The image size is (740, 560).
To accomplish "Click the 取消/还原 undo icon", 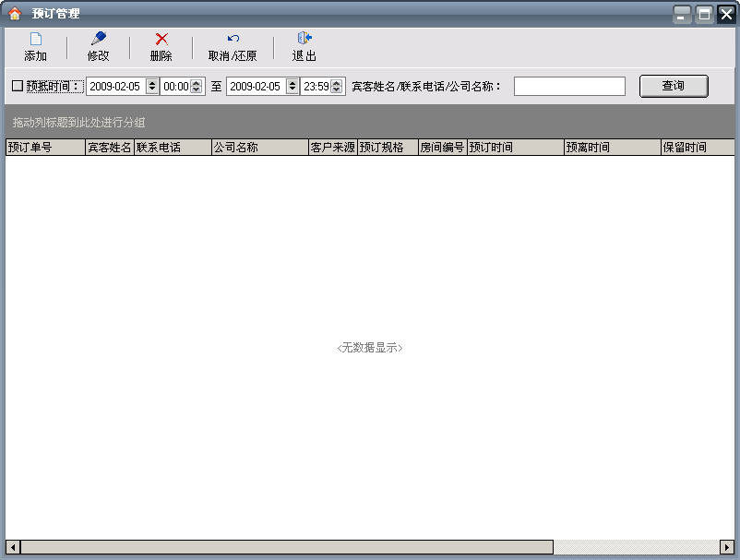I will coord(233,38).
